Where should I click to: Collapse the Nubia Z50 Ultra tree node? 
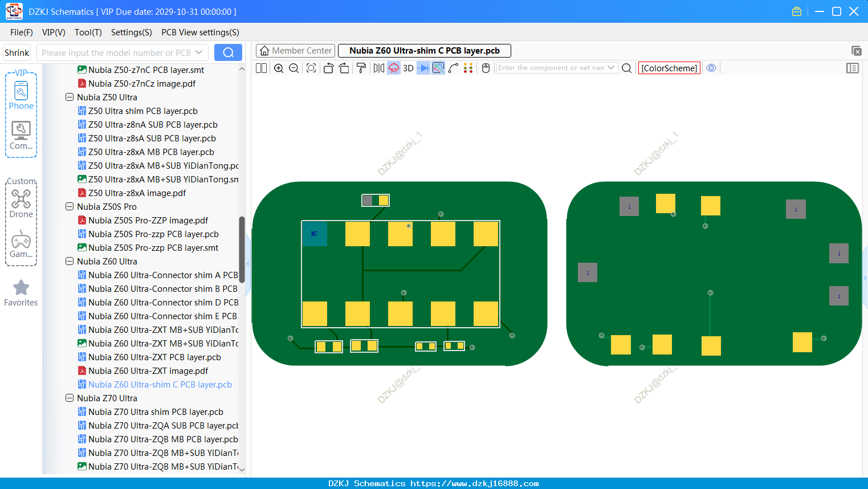pyautogui.click(x=70, y=97)
